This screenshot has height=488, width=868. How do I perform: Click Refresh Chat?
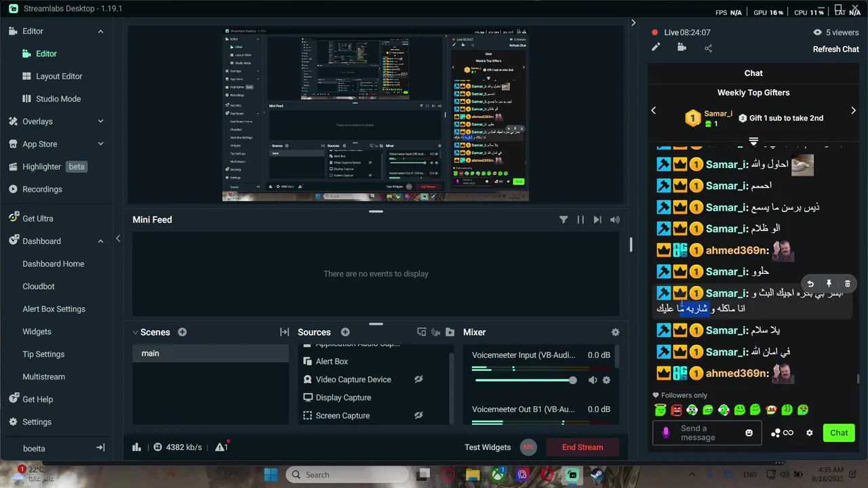click(x=836, y=49)
